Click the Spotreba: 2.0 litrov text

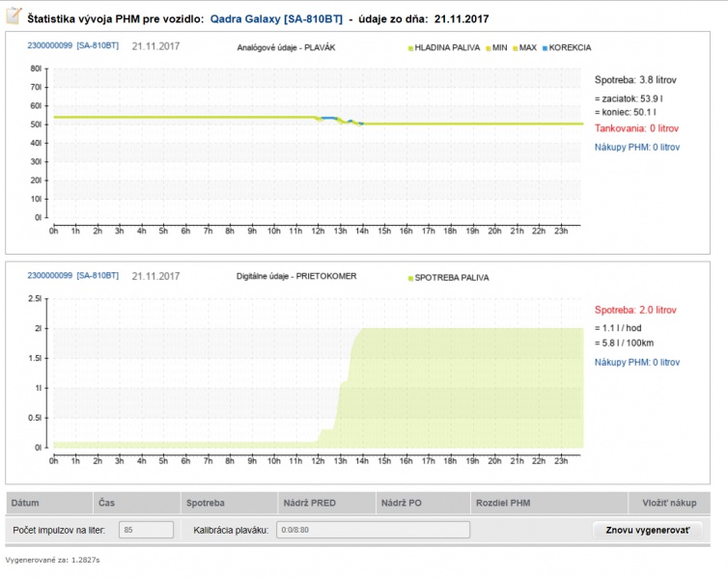(x=635, y=310)
